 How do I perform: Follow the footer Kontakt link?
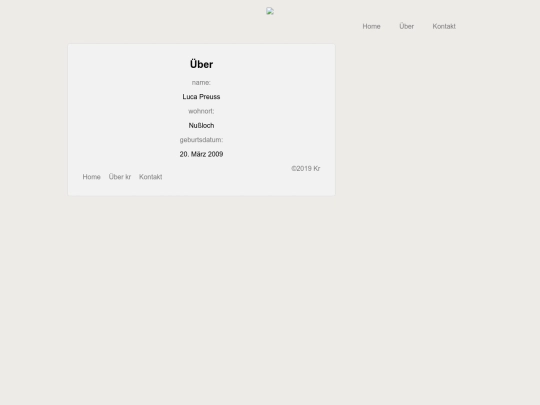[150, 177]
